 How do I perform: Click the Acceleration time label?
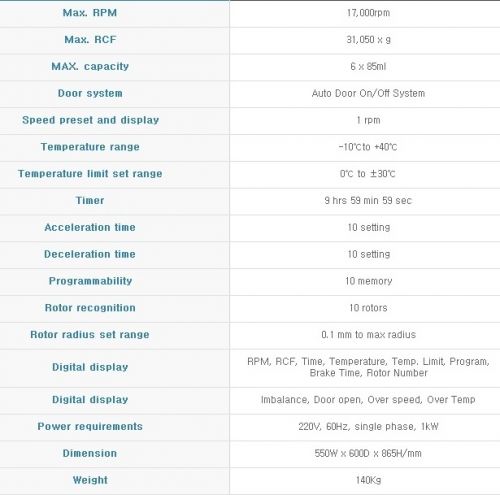(90, 227)
